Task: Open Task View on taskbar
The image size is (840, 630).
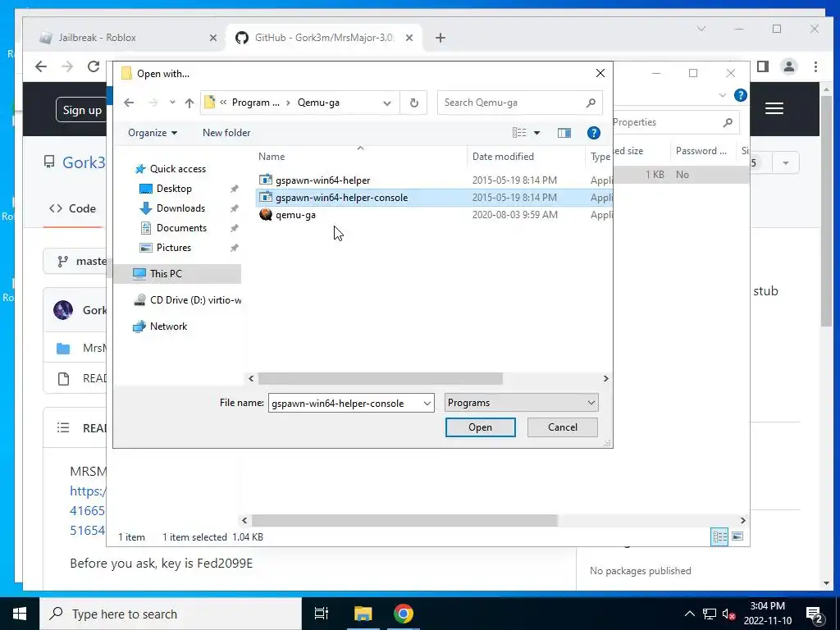Action: 322,614
